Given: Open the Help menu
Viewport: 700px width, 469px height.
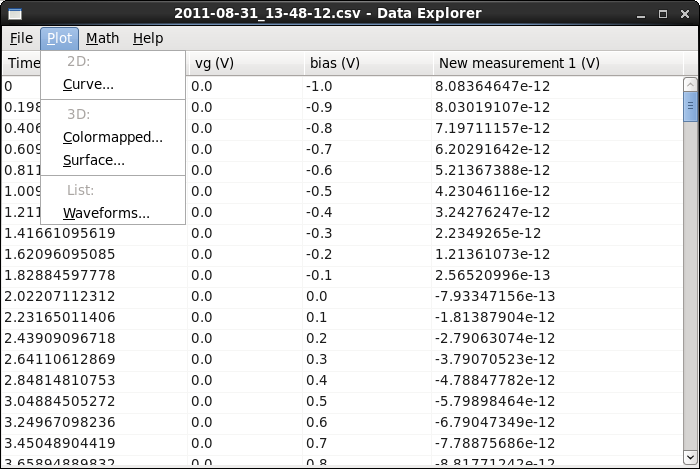Looking at the screenshot, I should coord(148,38).
